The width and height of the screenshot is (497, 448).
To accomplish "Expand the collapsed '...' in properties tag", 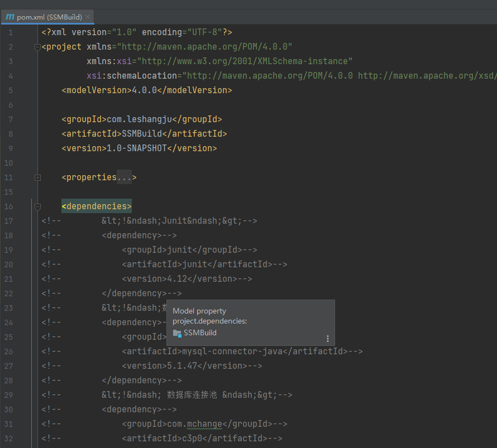I will tap(124, 177).
